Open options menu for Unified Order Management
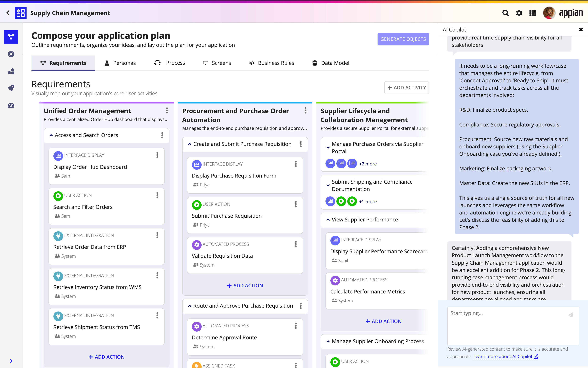Screen dimensions: 588x368 tap(167, 111)
